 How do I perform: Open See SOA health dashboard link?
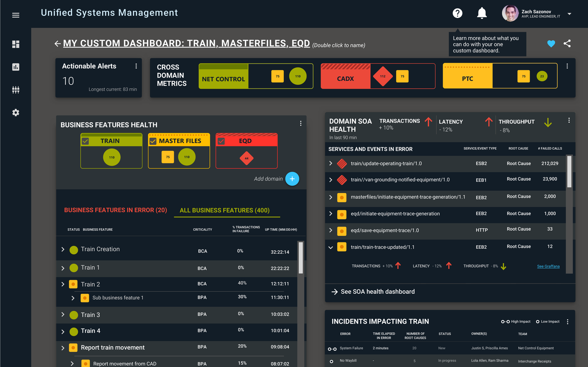[x=373, y=292]
